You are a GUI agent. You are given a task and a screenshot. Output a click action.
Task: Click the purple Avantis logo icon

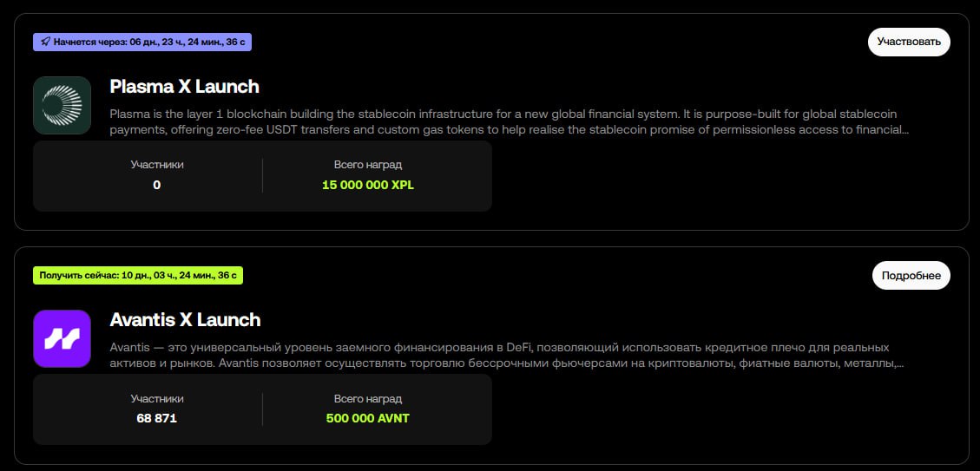click(62, 338)
